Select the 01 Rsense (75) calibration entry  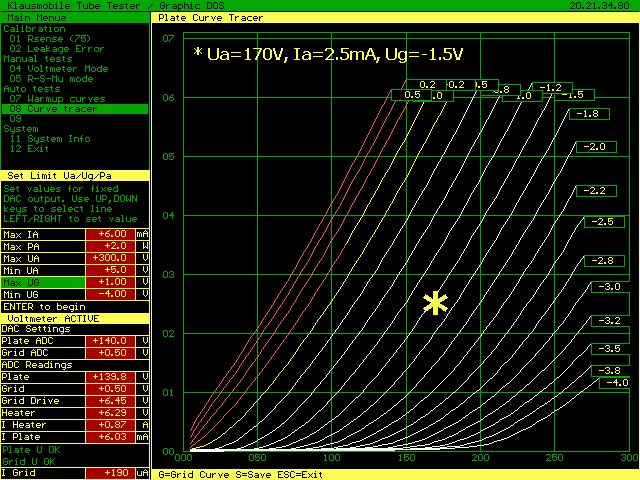[x=50, y=39]
